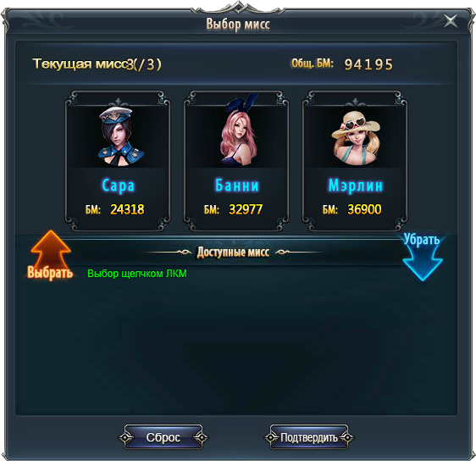Select Сара's portrait with navy cap

tap(120, 136)
